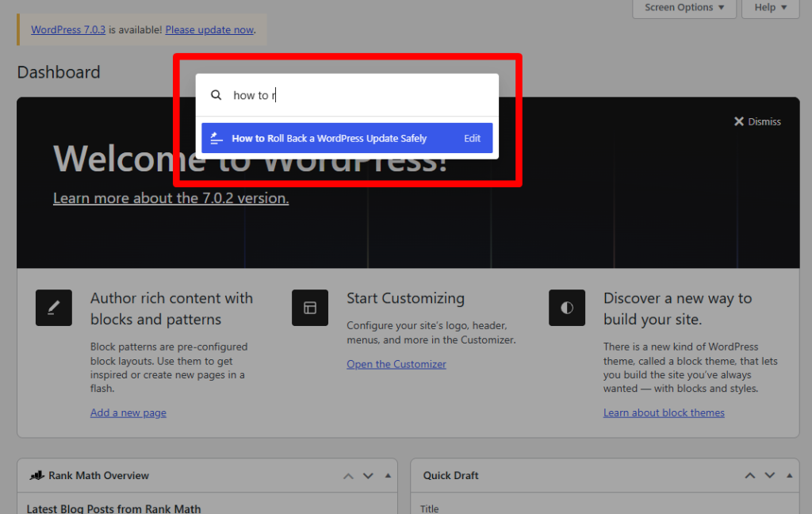Open Learn more about the 7.0.2 version
The height and width of the screenshot is (514, 812).
171,198
